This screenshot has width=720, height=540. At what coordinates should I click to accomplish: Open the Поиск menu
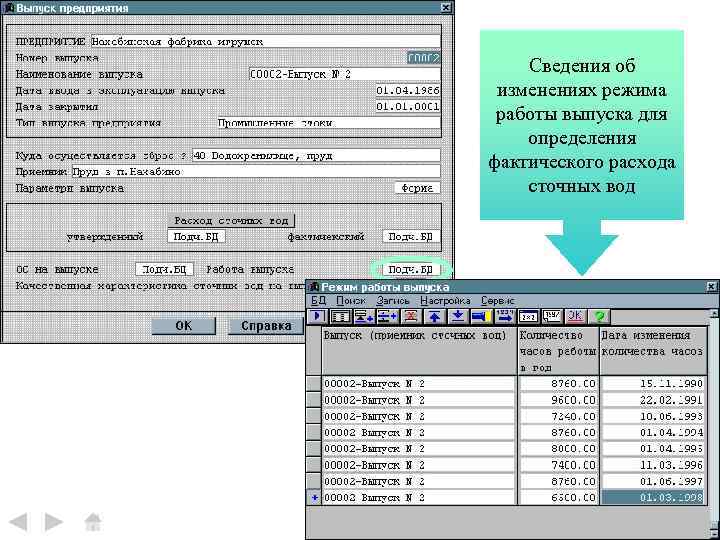[351, 301]
